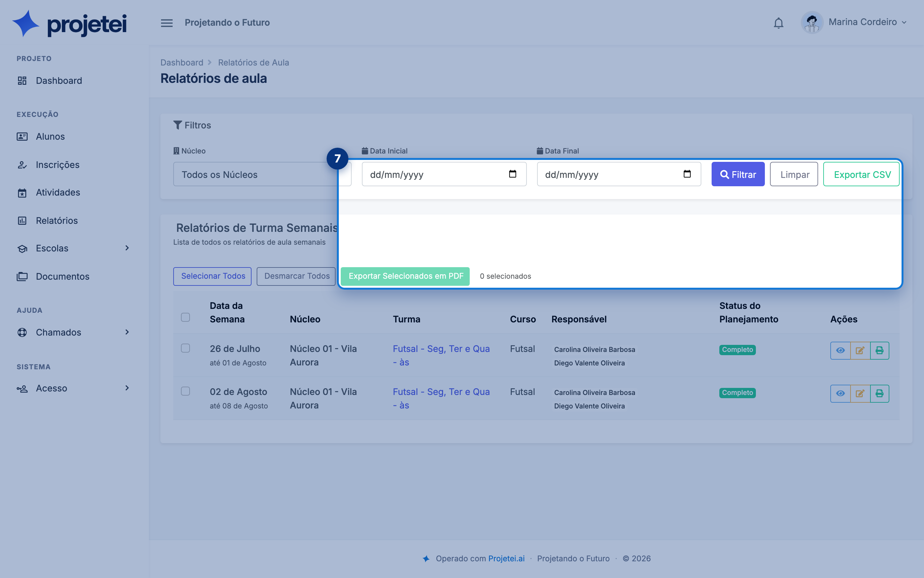This screenshot has height=578, width=924.
Task: Click the Documentos folder icon
Action: pos(22,276)
